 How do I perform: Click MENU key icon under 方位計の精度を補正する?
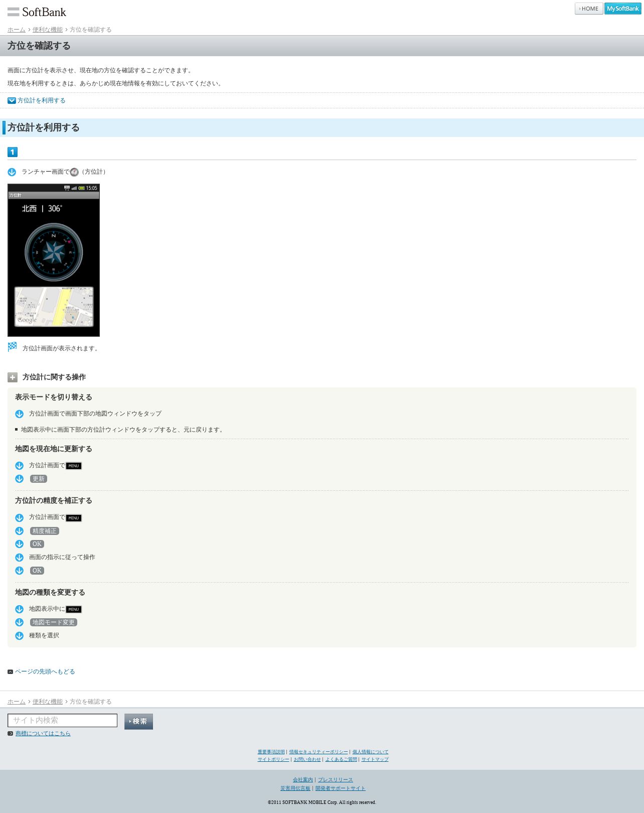(74, 518)
